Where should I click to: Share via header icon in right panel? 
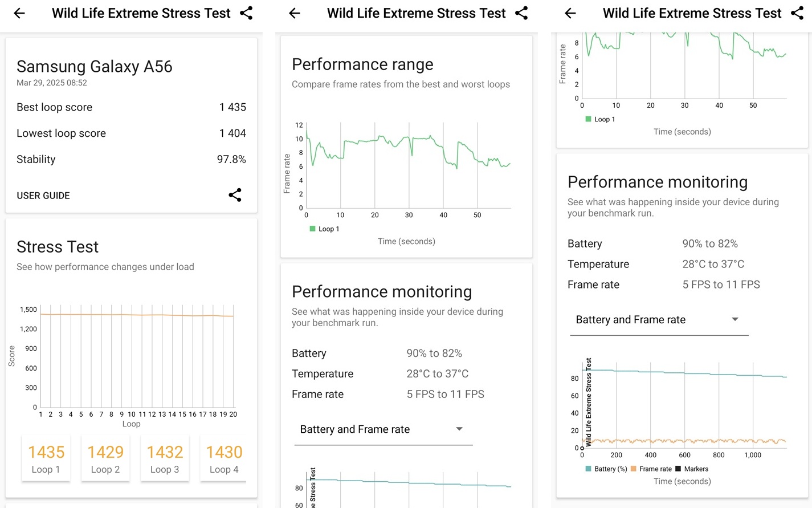(x=797, y=13)
